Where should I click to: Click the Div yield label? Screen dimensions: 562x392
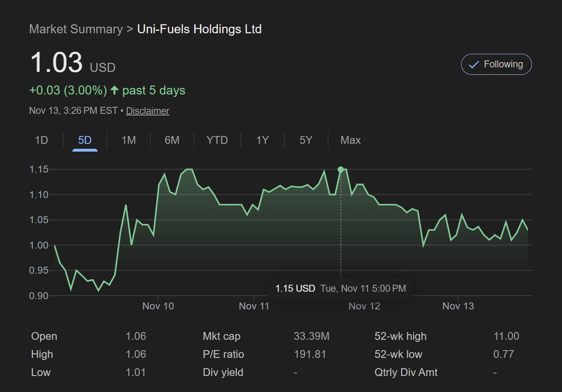pyautogui.click(x=223, y=372)
